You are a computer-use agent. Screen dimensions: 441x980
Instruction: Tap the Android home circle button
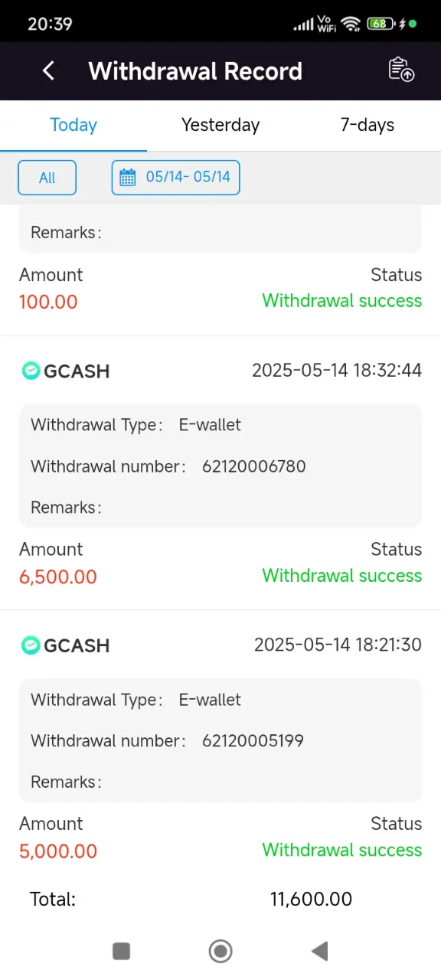point(220,951)
